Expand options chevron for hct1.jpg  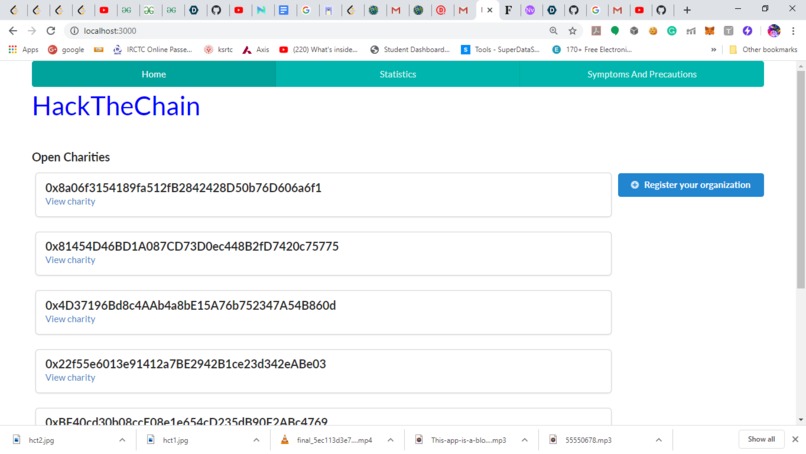click(x=256, y=440)
